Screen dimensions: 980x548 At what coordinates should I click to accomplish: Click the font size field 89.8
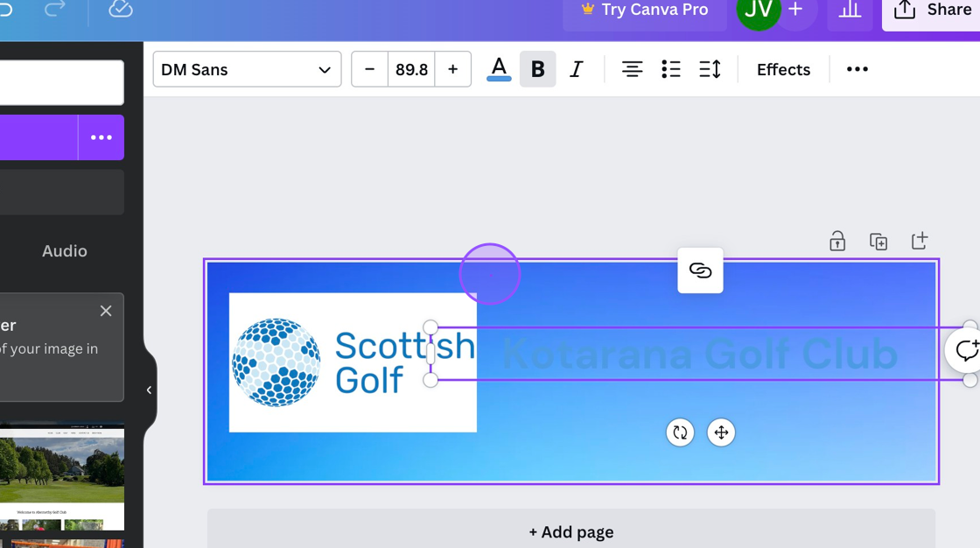[x=411, y=69]
